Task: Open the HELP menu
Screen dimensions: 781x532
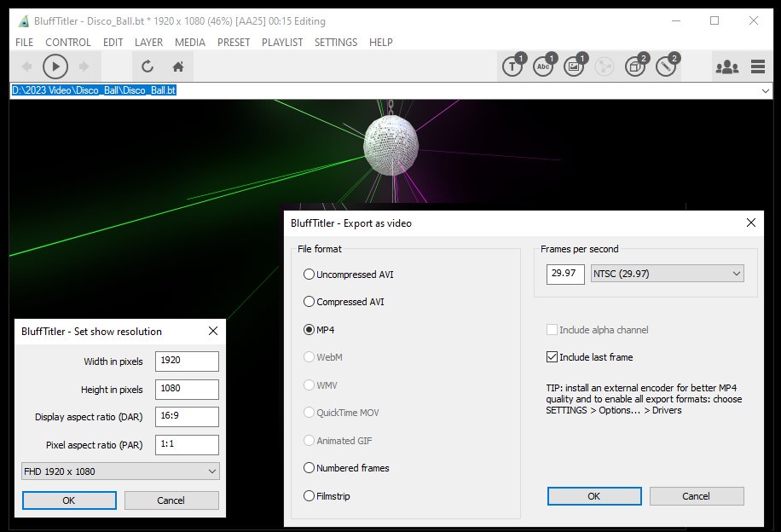Action: tap(381, 43)
